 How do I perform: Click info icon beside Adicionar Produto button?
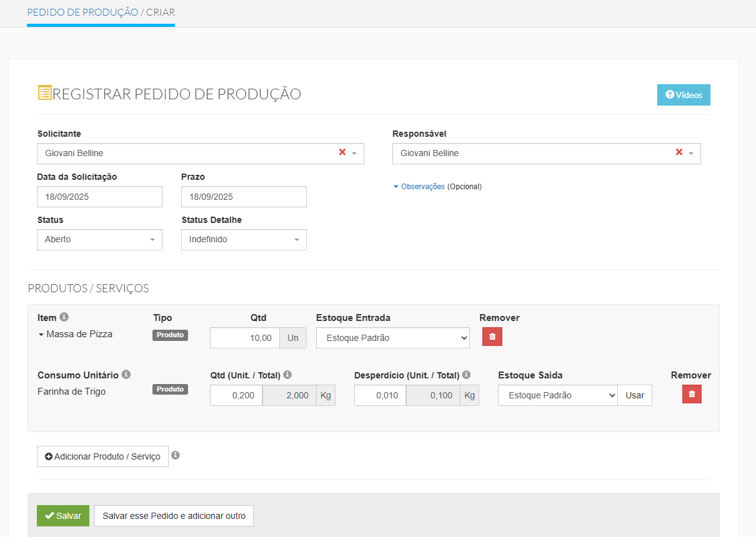click(176, 455)
